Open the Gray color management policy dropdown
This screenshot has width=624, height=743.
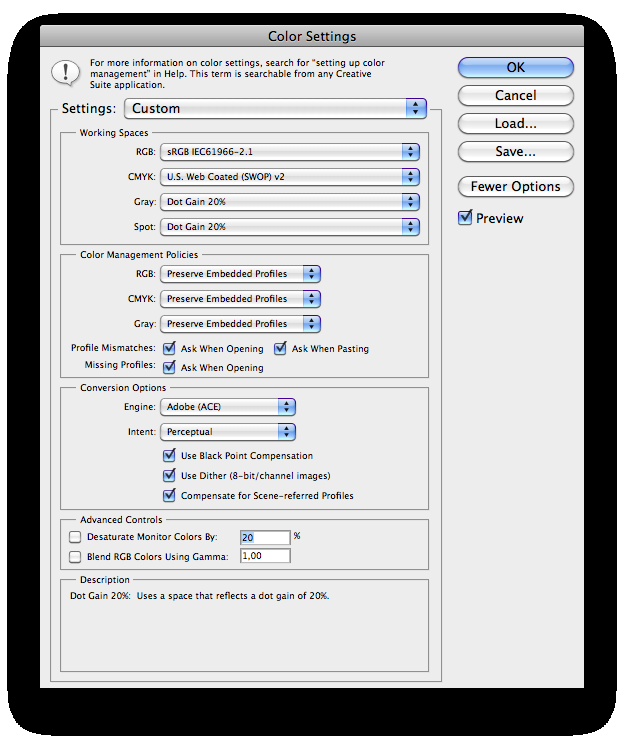[x=241, y=324]
